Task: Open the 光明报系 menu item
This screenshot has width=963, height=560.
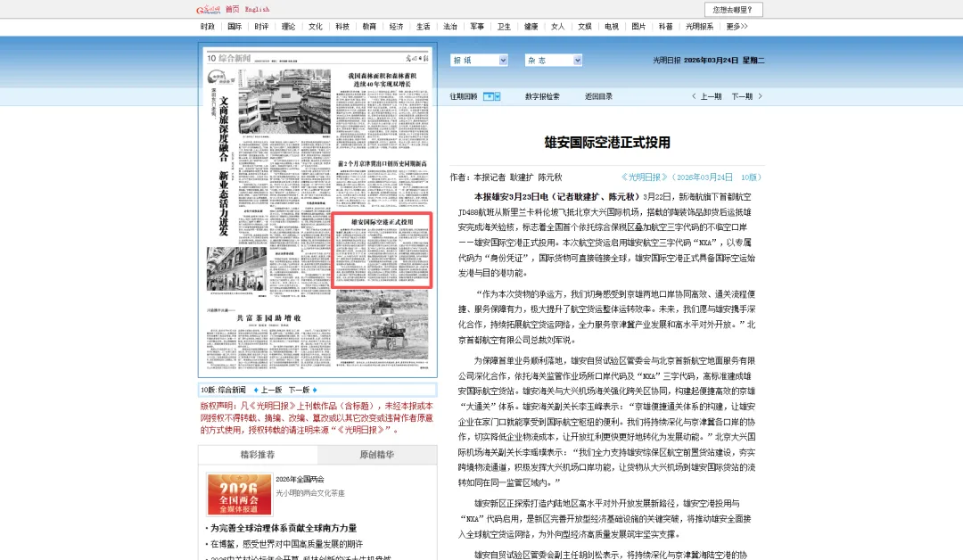Action: [x=700, y=27]
